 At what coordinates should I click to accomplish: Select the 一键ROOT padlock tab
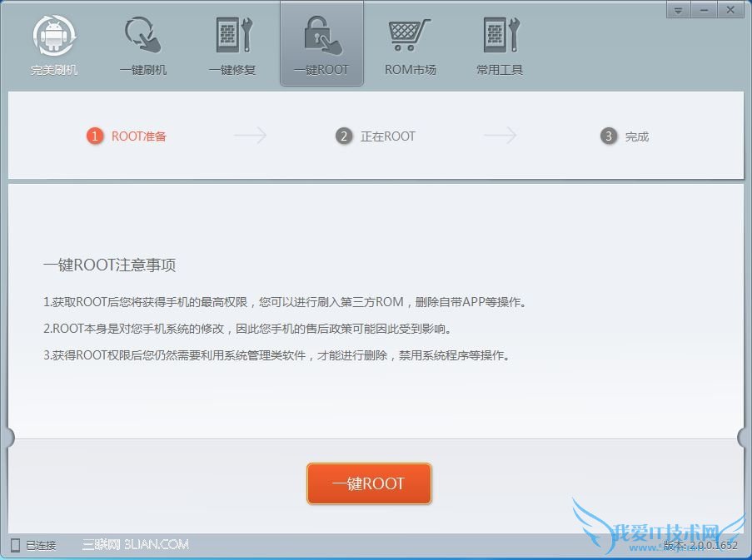321,45
